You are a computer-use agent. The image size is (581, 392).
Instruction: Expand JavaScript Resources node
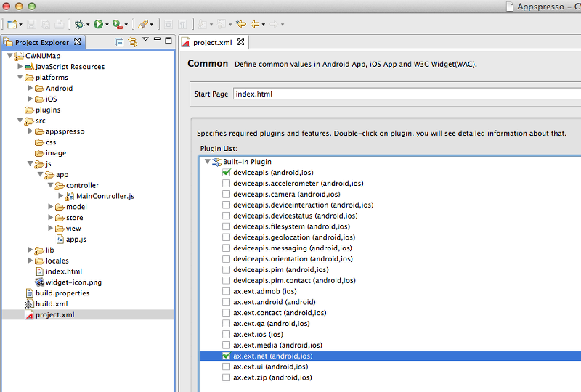tap(20, 66)
